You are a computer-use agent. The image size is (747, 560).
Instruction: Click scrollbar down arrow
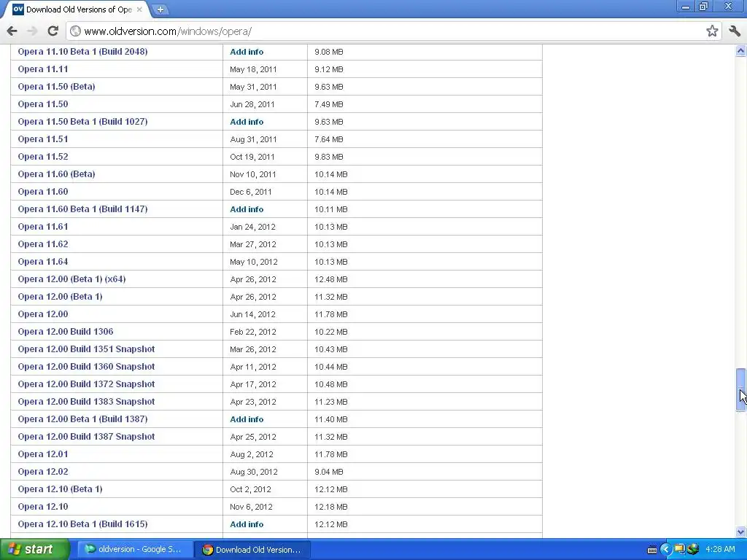[x=741, y=532]
